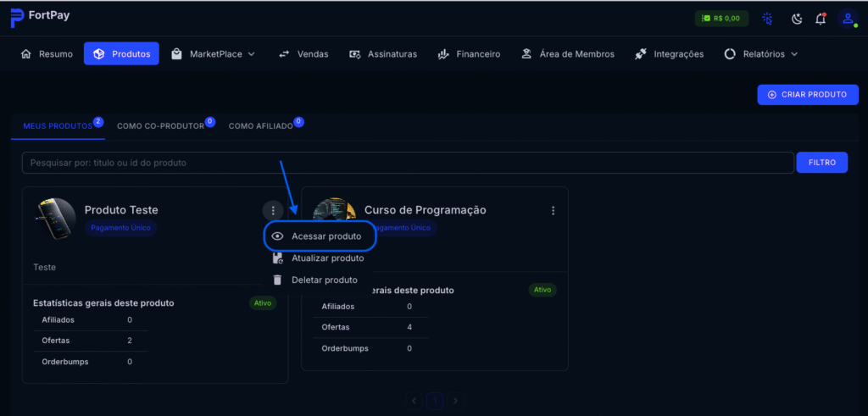Open the user profile avatar
This screenshot has width=868, height=416.
(x=847, y=19)
